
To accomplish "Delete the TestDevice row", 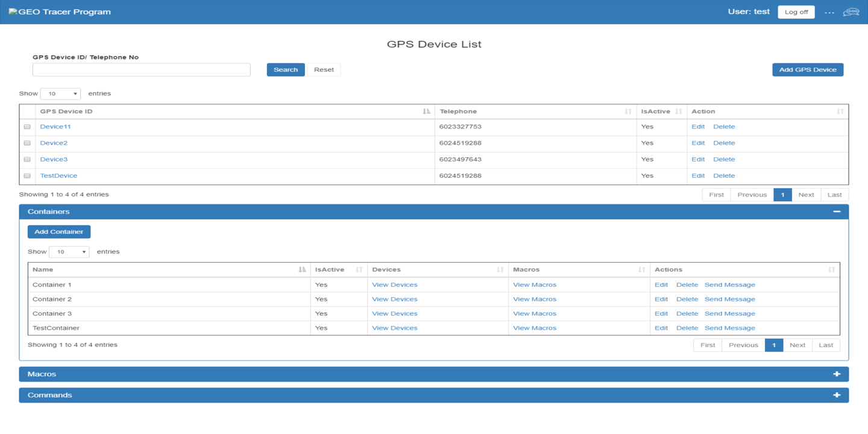I will point(724,175).
